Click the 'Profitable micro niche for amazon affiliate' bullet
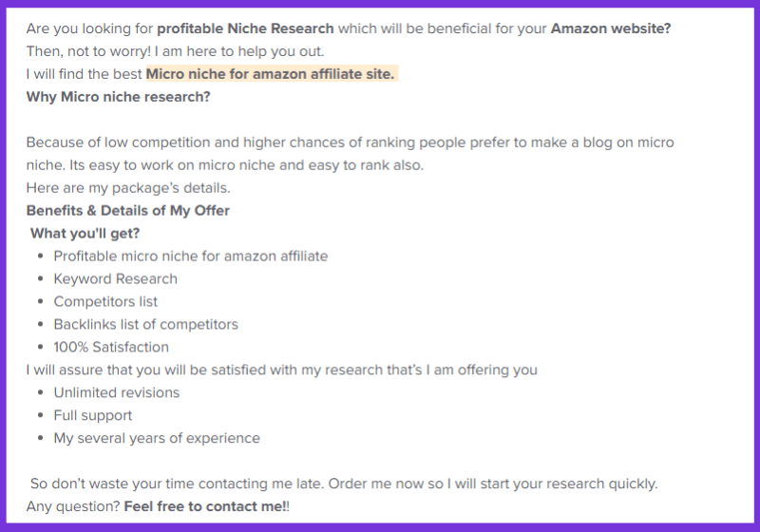The width and height of the screenshot is (760, 532). (191, 256)
